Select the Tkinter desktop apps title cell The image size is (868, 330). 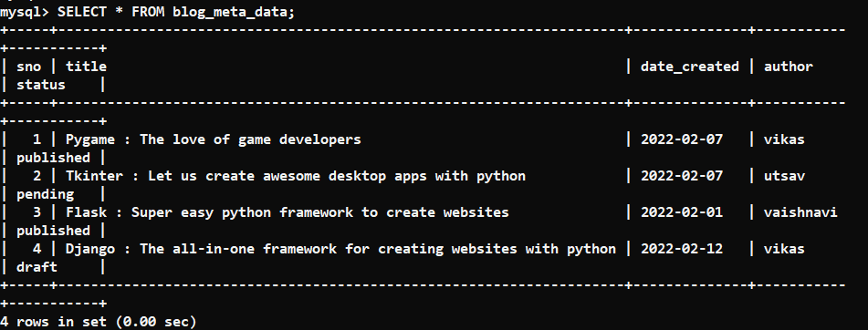[296, 176]
